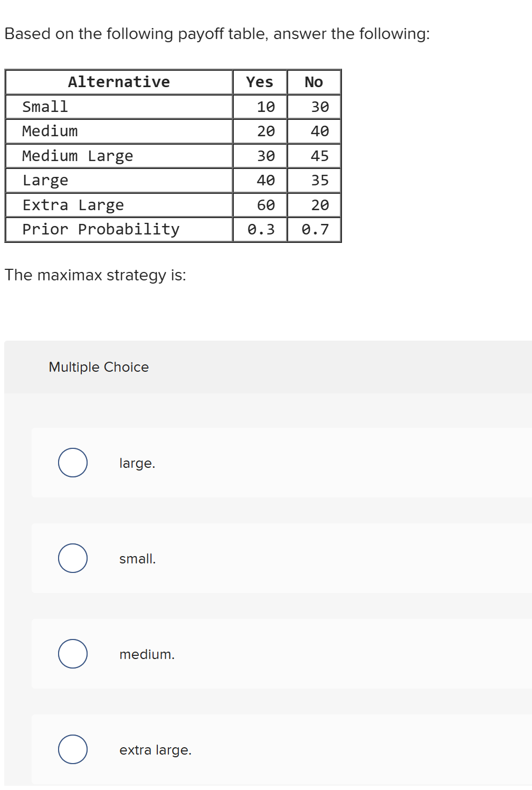Select the radio button for large

tap(72, 464)
